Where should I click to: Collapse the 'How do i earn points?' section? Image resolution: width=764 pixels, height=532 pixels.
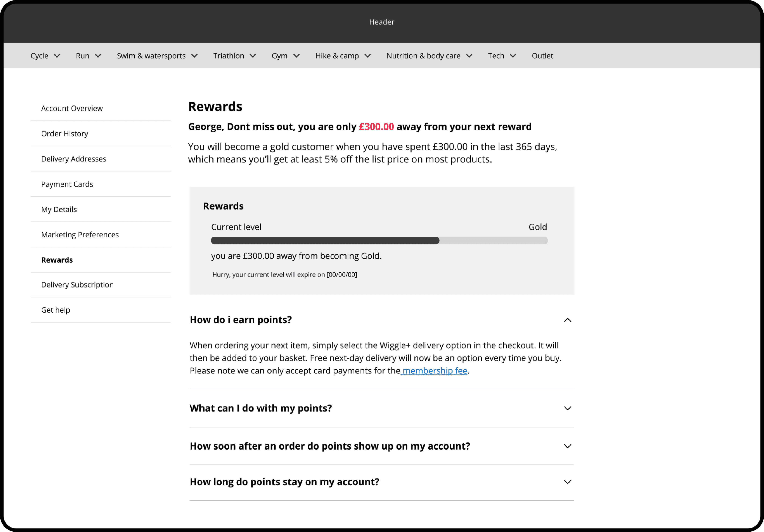pyautogui.click(x=567, y=320)
